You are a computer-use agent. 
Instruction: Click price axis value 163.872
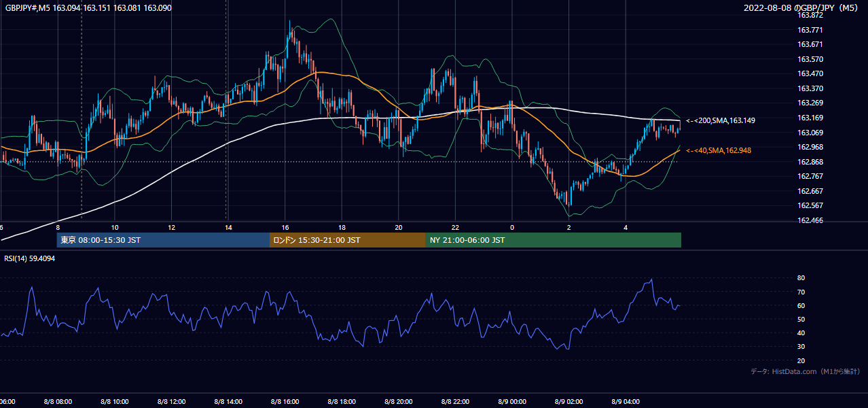(810, 15)
